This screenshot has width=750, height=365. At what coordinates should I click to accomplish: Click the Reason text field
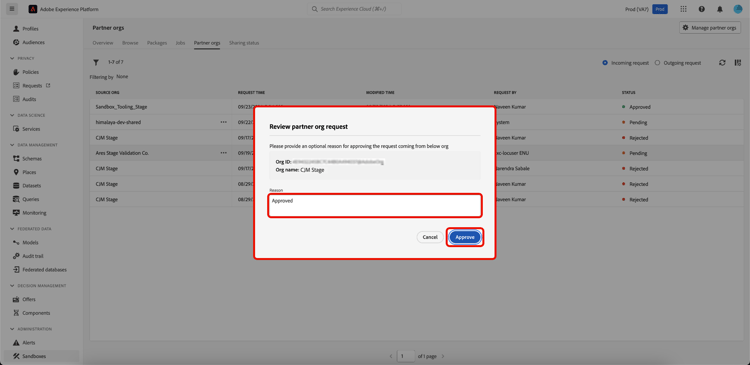click(375, 206)
